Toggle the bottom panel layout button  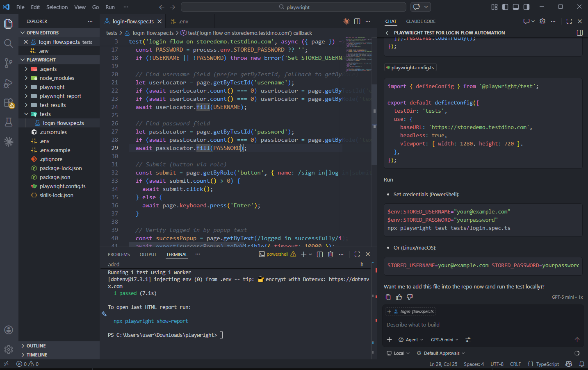coord(516,7)
